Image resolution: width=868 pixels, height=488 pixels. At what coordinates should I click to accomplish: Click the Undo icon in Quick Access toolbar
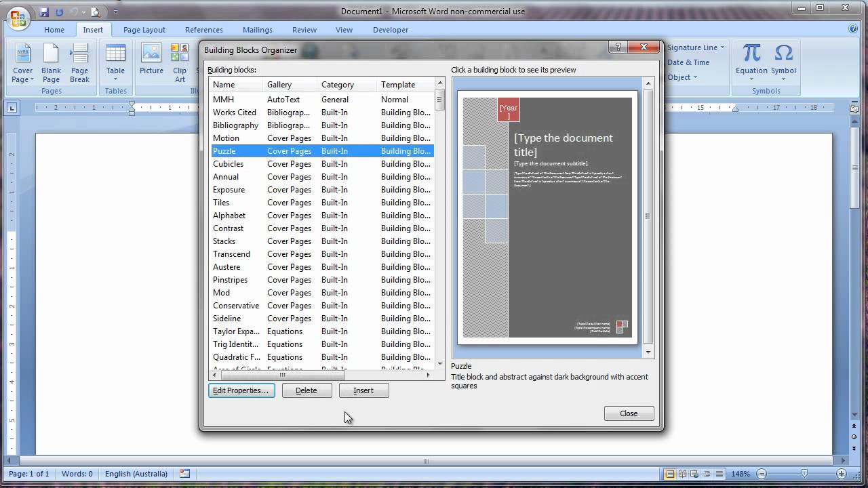coord(59,12)
